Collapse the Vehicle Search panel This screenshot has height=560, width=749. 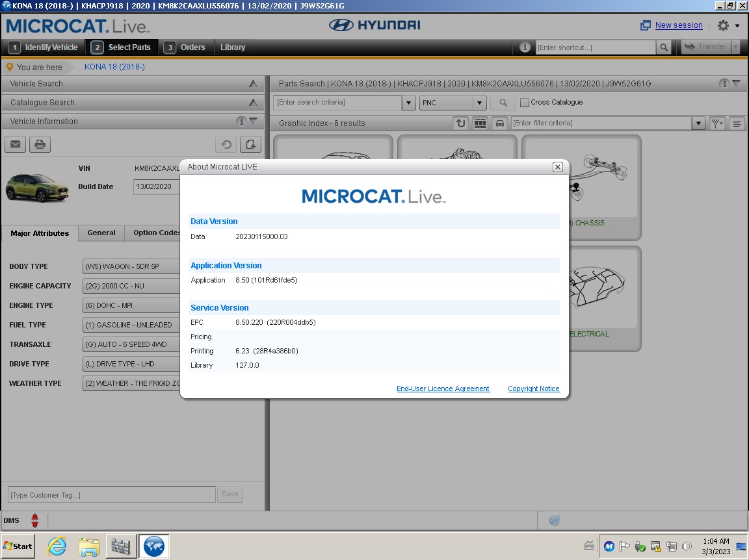click(x=253, y=84)
